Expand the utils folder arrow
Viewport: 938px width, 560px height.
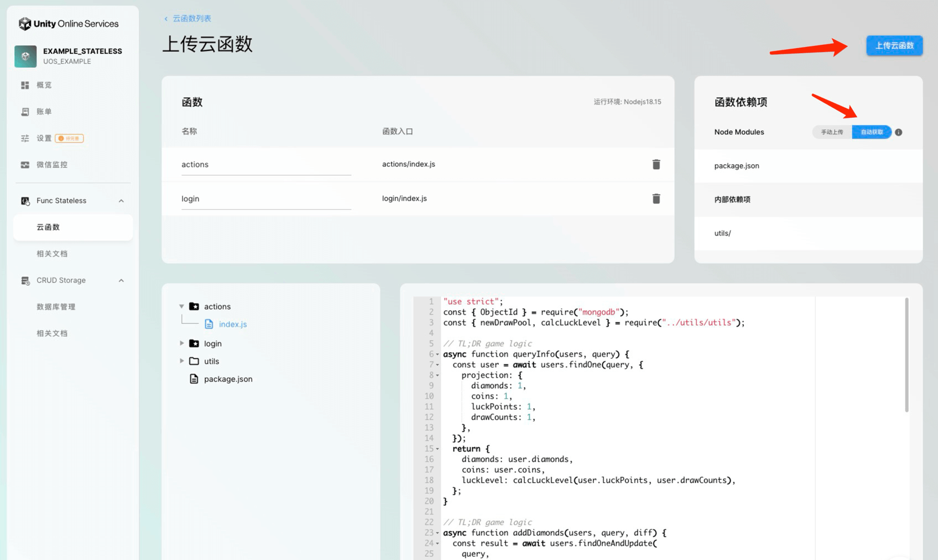(x=181, y=361)
